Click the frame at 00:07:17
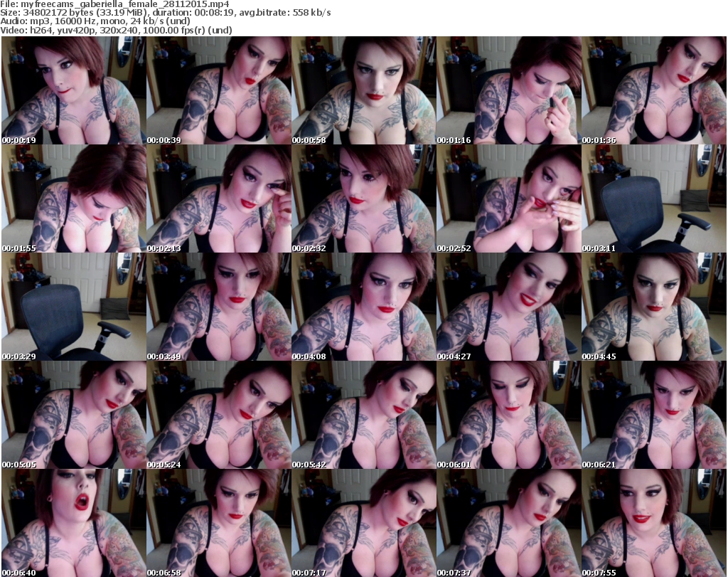 [x=363, y=523]
